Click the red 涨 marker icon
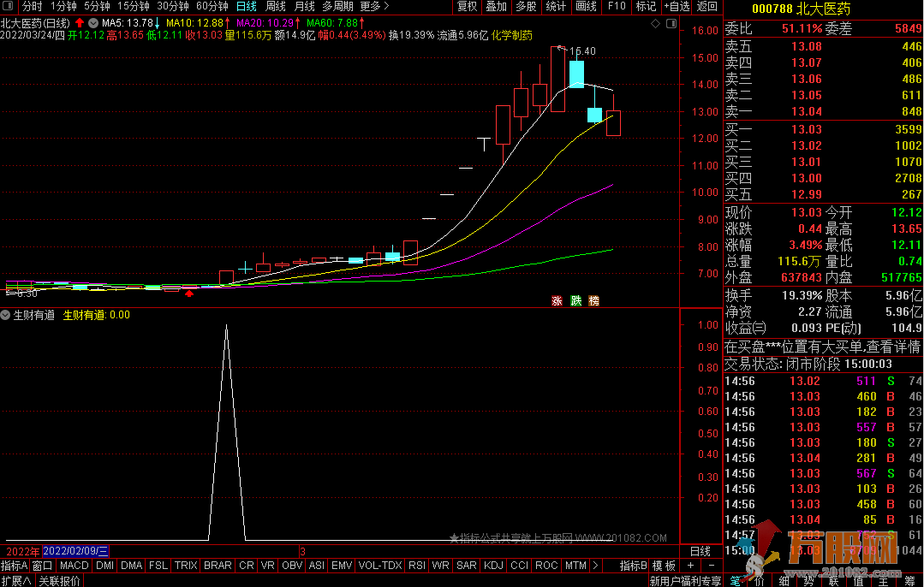This screenshot has height=587, width=924. pyautogui.click(x=557, y=300)
